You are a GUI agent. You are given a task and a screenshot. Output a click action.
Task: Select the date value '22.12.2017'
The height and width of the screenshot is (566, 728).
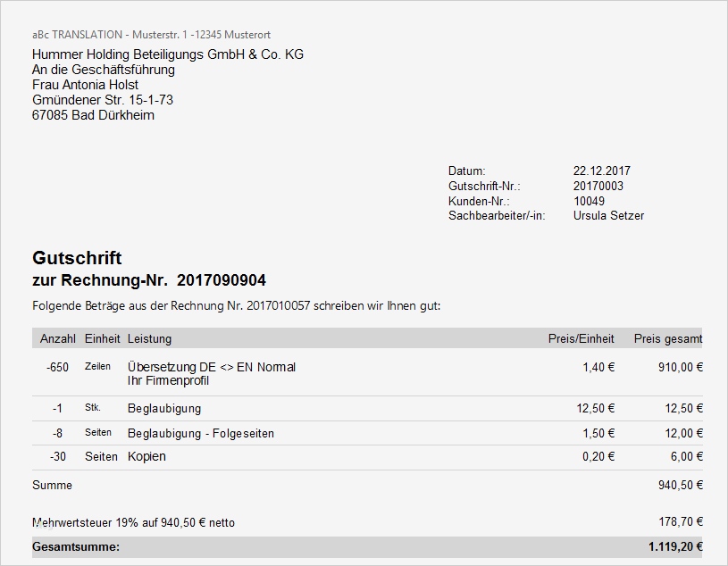602,171
